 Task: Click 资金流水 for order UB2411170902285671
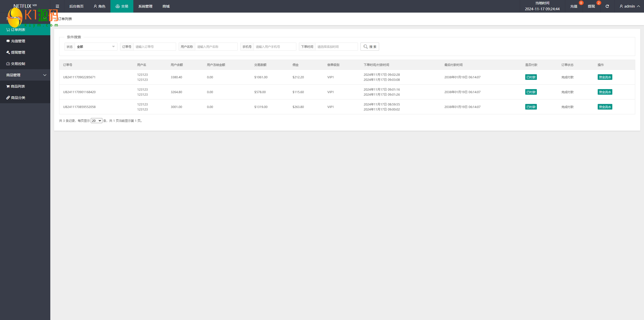[605, 77]
